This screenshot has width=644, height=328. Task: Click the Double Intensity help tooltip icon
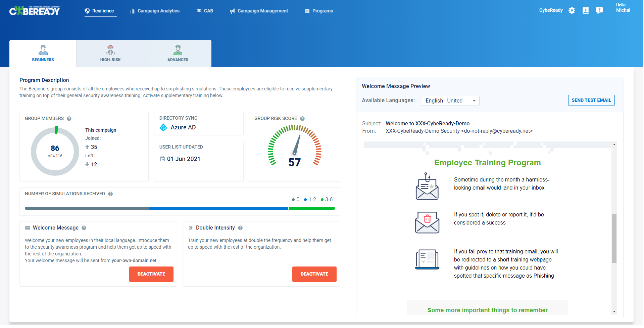tap(240, 228)
